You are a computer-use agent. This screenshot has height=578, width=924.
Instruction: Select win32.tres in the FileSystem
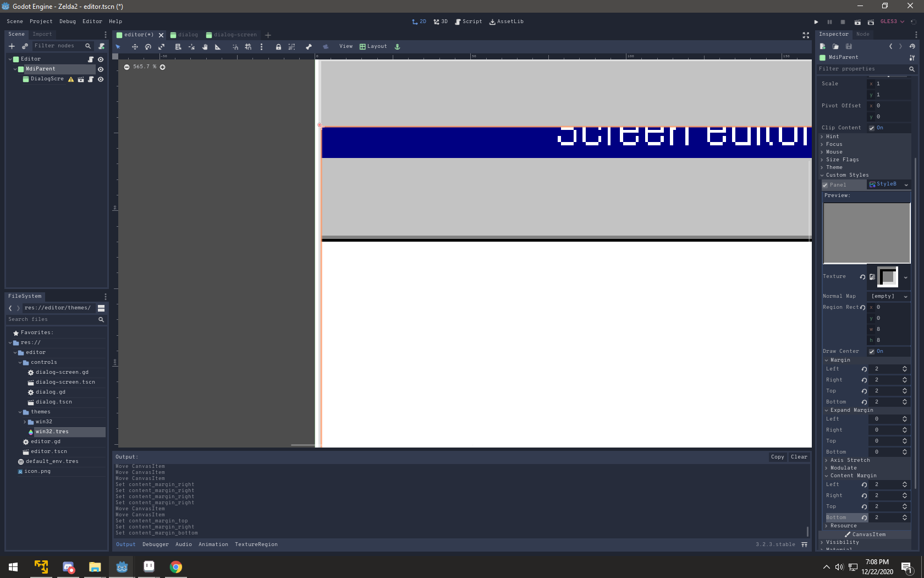tap(52, 432)
